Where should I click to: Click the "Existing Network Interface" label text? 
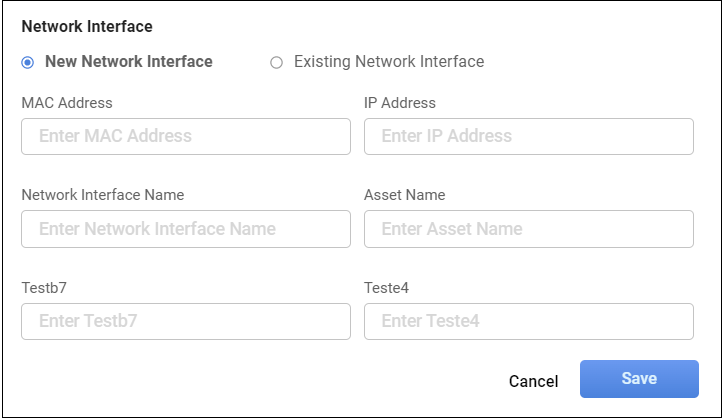(389, 62)
